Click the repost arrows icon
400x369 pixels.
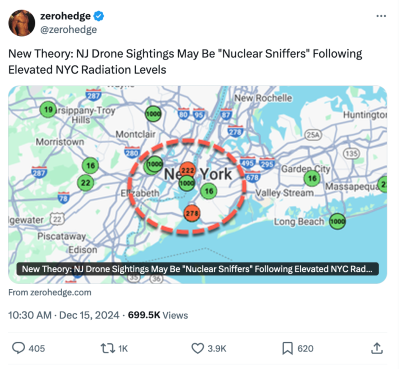[x=107, y=348]
